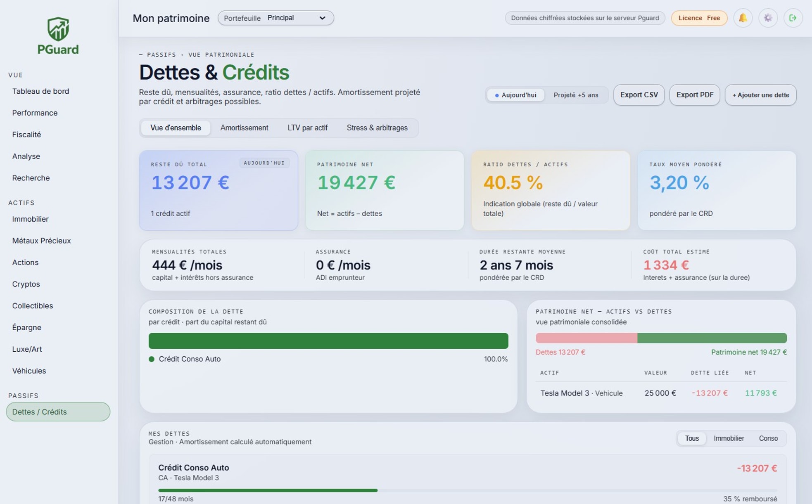Filter debts by Tous
This screenshot has height=504, width=812.
pyautogui.click(x=692, y=438)
